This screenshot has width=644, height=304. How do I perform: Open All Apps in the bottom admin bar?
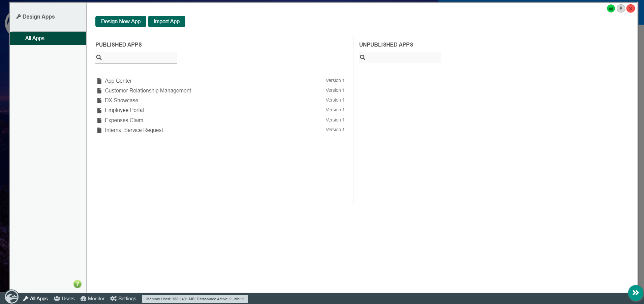click(35, 299)
